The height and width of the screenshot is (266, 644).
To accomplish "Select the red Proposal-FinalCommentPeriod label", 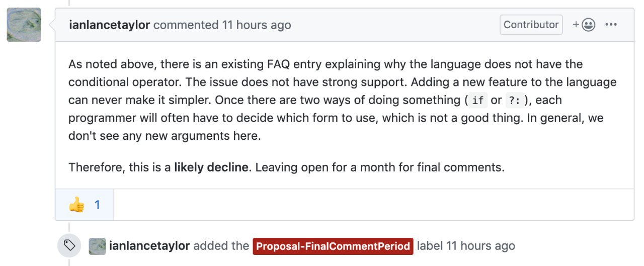I will click(x=333, y=246).
